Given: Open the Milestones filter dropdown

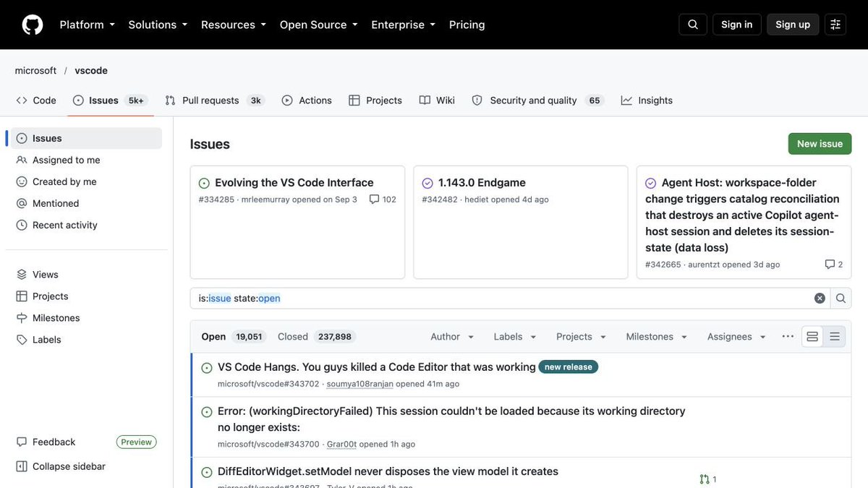Looking at the screenshot, I should click(x=658, y=337).
